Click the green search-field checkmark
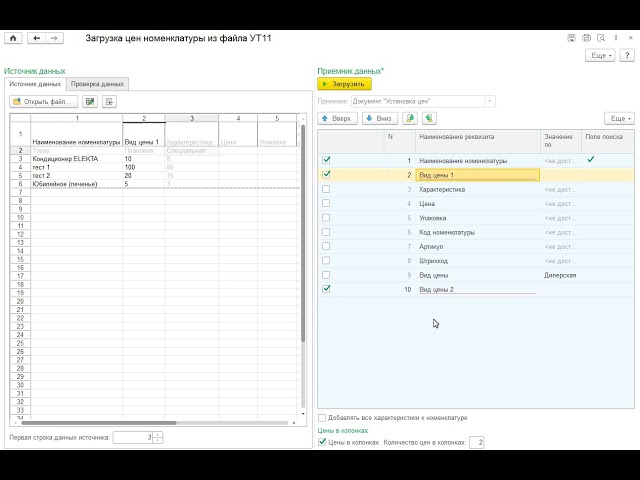The width and height of the screenshot is (640, 480). (x=591, y=160)
